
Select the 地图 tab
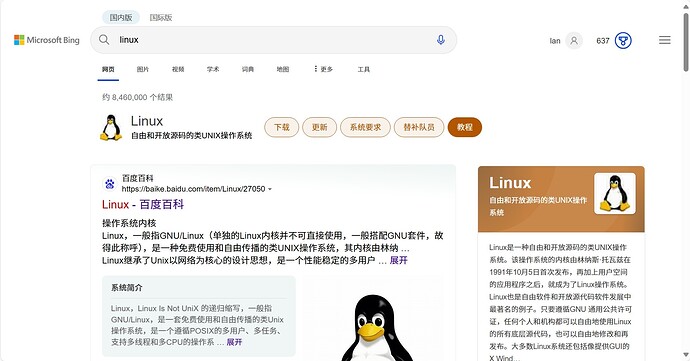point(283,69)
